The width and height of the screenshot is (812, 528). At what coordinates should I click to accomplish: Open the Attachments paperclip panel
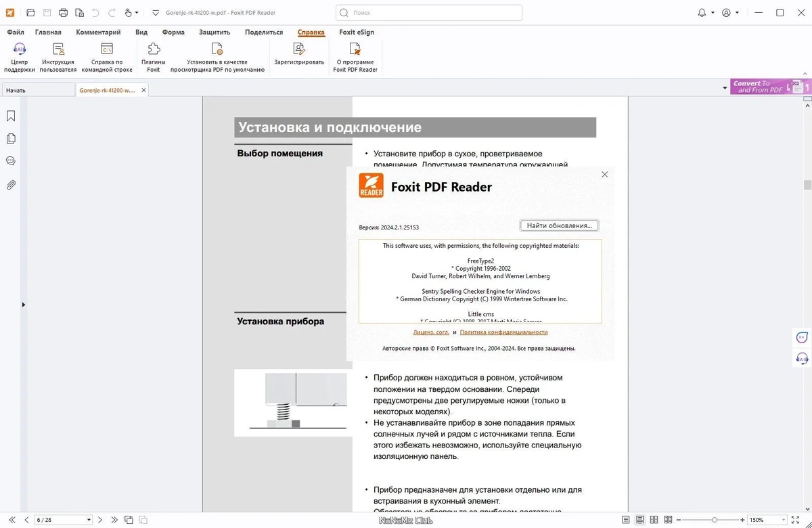11,185
